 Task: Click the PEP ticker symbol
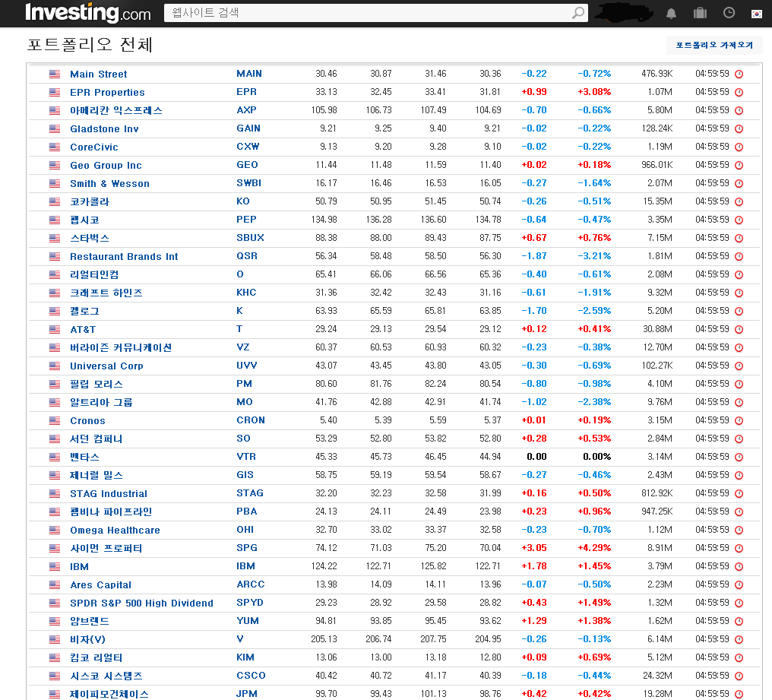point(246,219)
